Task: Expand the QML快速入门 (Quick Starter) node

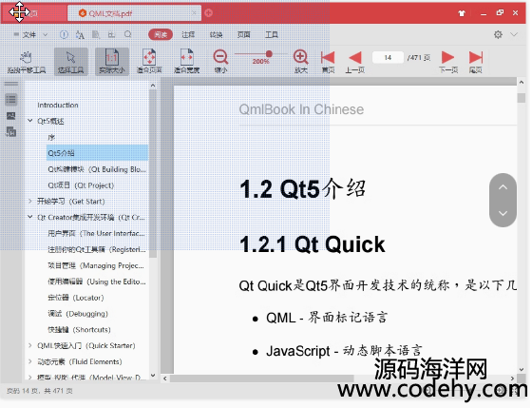Action: [x=30, y=345]
